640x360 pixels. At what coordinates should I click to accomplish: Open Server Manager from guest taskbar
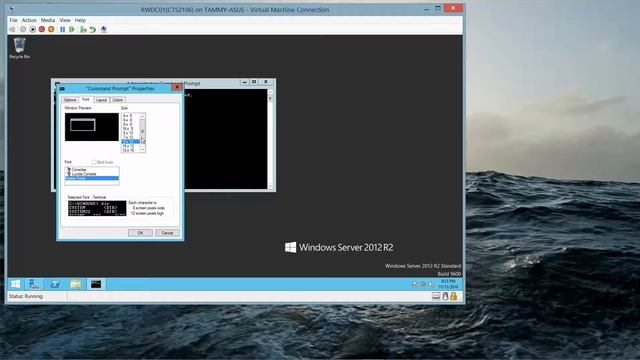34,284
